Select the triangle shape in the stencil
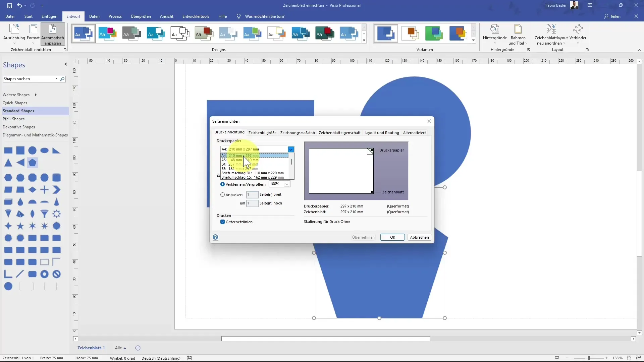The width and height of the screenshot is (644, 362). (x=8, y=163)
